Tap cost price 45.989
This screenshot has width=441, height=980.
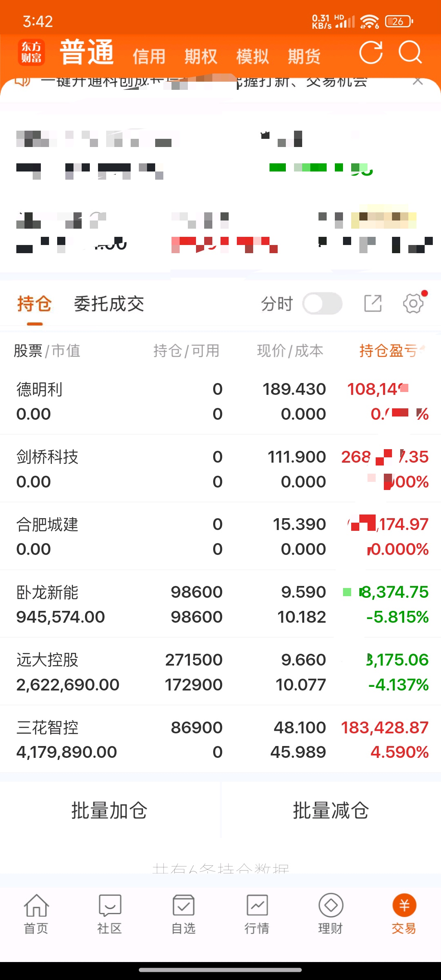pos(298,752)
